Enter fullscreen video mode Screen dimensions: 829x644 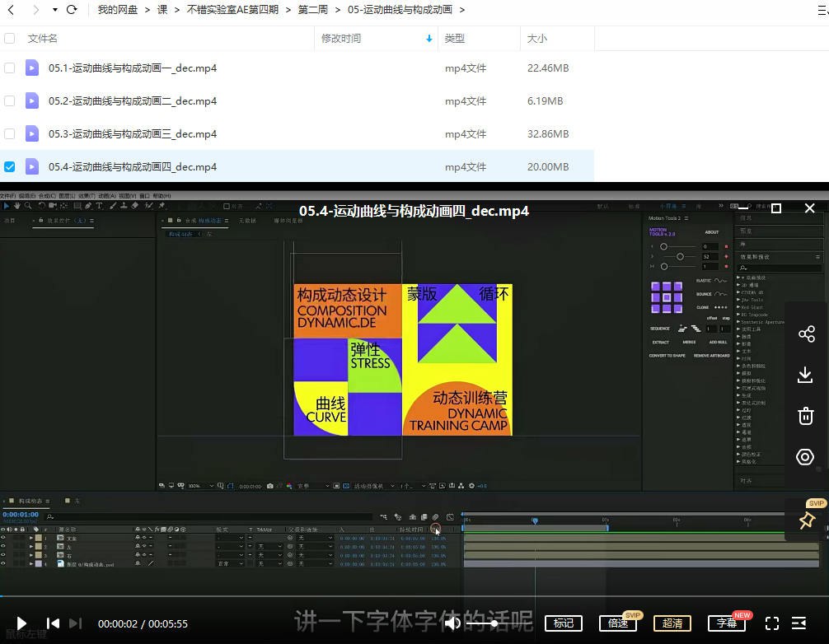tap(772, 623)
